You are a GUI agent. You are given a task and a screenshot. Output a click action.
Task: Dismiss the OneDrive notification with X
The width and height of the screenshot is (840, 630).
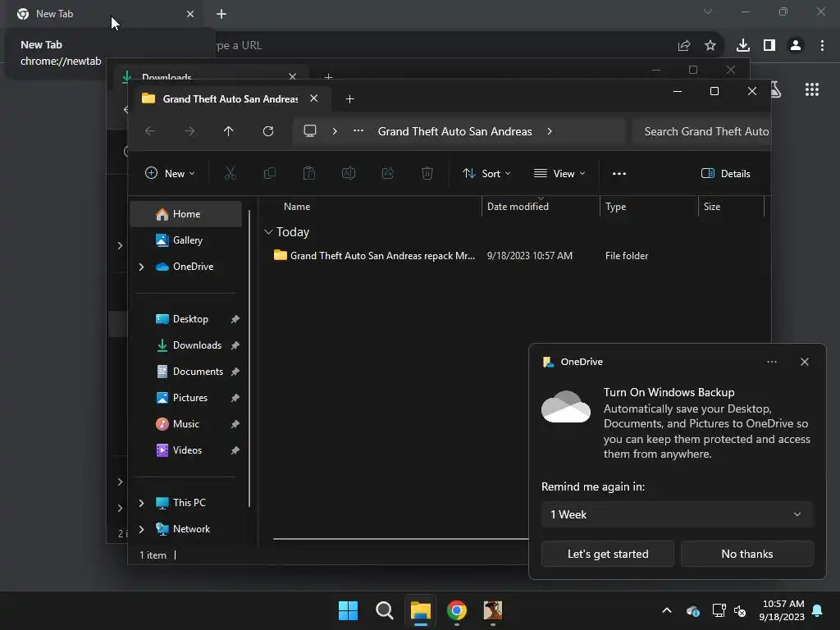(x=805, y=362)
